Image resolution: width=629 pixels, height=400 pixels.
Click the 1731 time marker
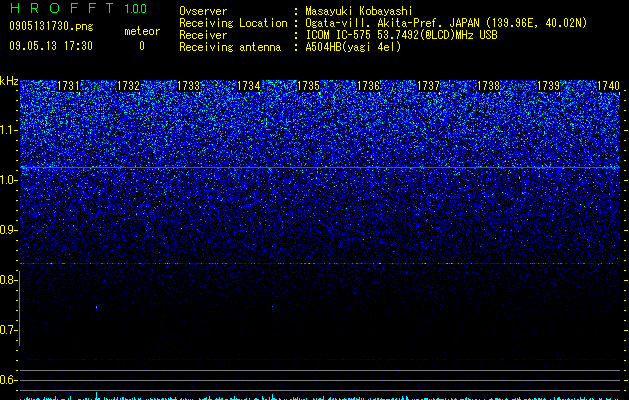point(68,86)
